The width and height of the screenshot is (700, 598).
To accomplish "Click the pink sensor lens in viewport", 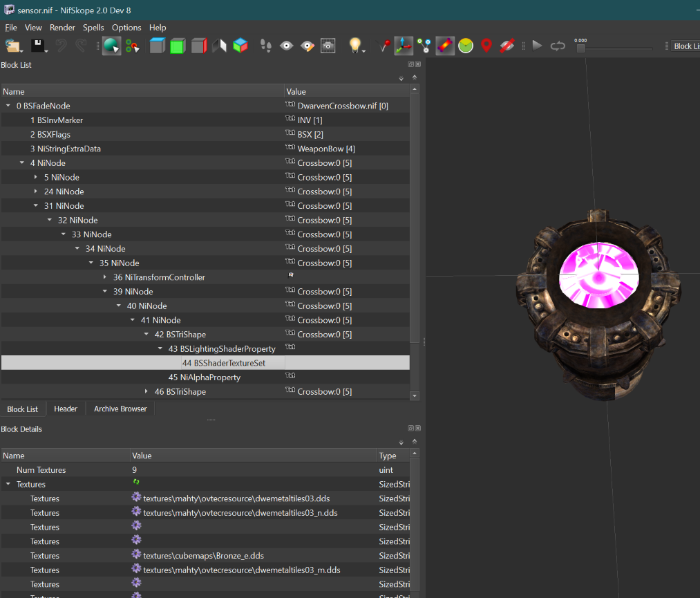I will 598,276.
